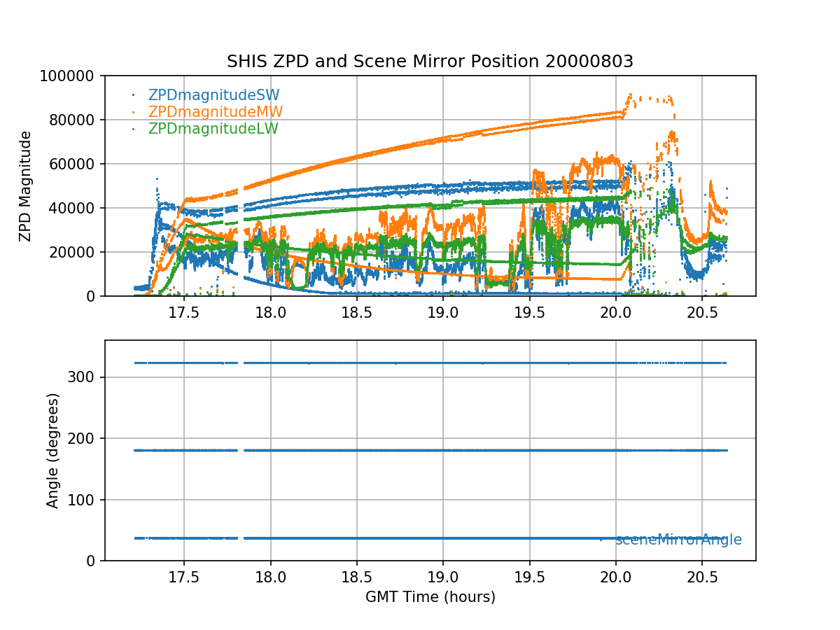Select the Angle (degrees) y-axis label
This screenshot has height=630, width=840.
click(x=52, y=450)
